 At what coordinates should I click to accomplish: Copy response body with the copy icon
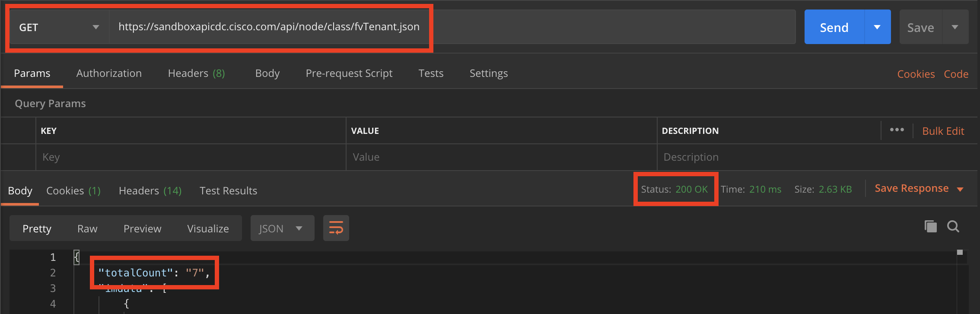pos(930,226)
